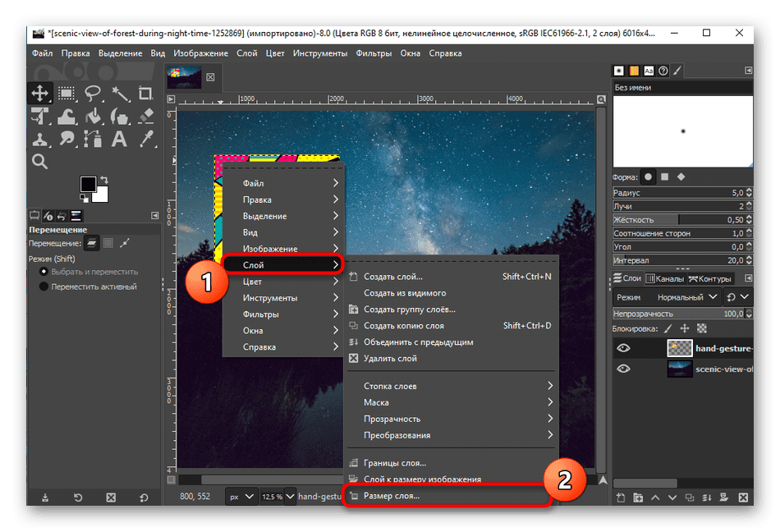Choose 'Создать слой...' menu entry
The height and width of the screenshot is (532, 780).
(452, 277)
